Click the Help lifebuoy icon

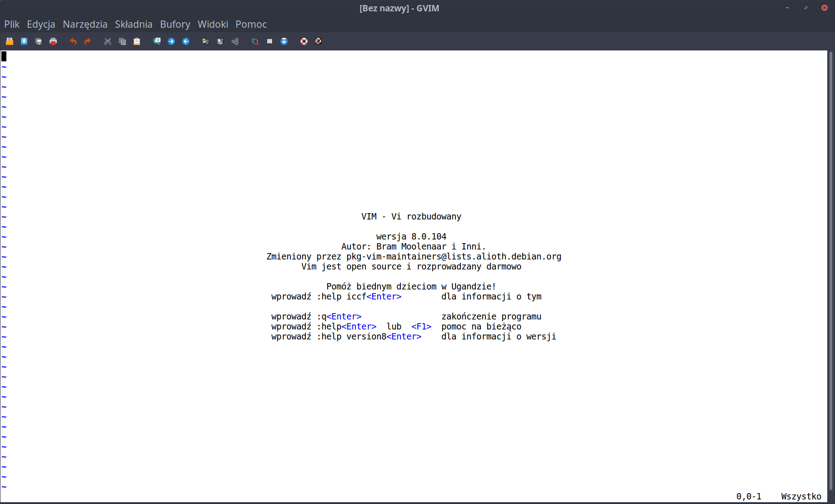coord(304,41)
